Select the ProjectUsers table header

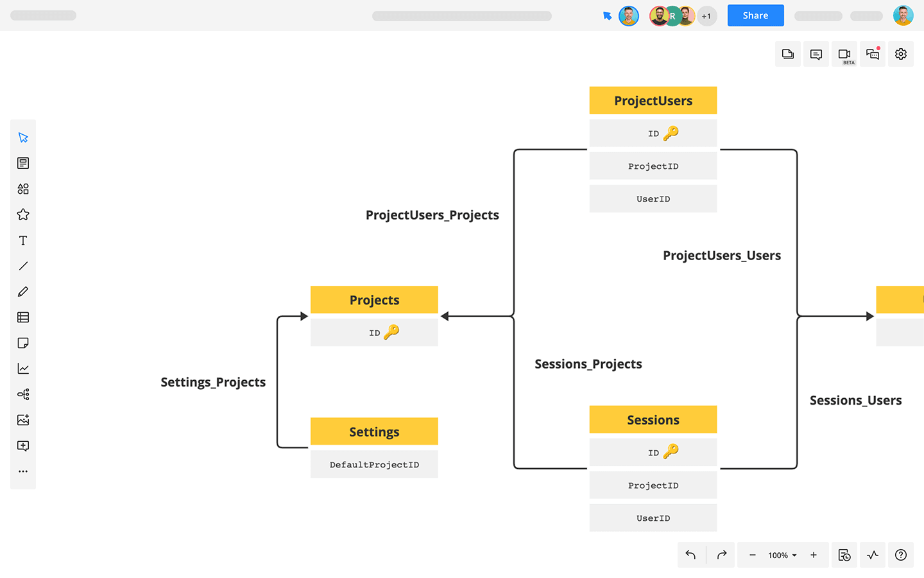tap(653, 101)
